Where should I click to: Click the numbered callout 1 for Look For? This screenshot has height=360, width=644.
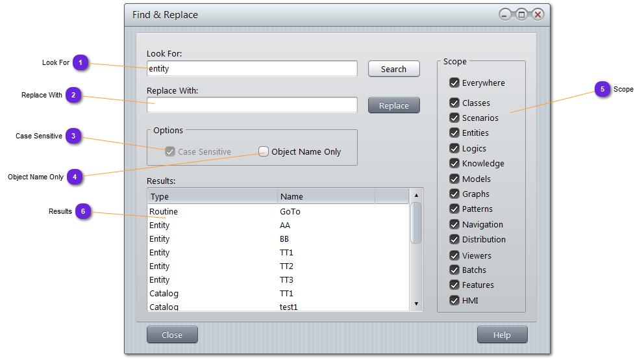(80, 62)
